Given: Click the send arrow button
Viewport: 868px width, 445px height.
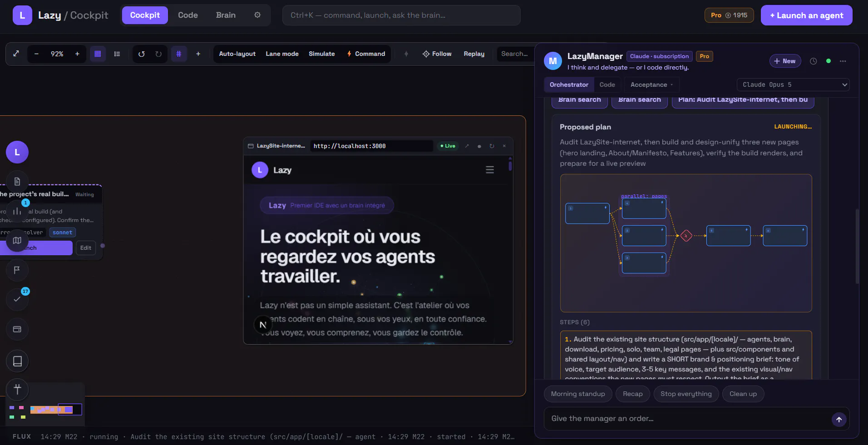Looking at the screenshot, I should point(839,419).
